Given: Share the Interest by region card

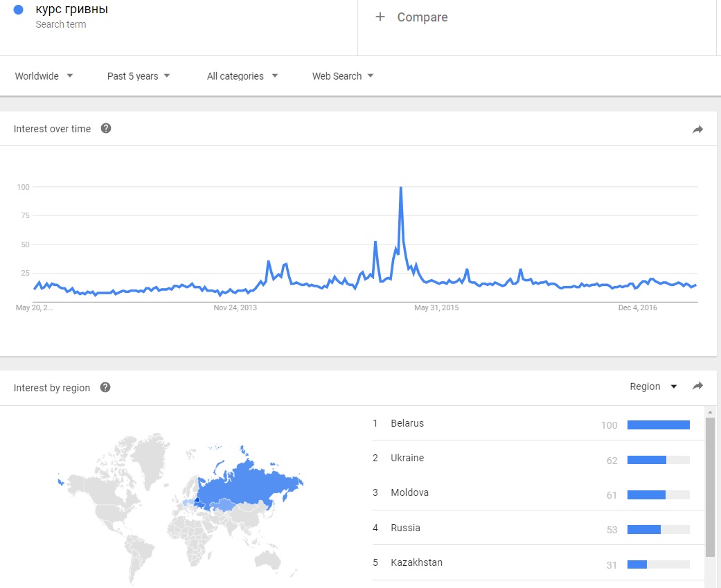Looking at the screenshot, I should pos(697,386).
